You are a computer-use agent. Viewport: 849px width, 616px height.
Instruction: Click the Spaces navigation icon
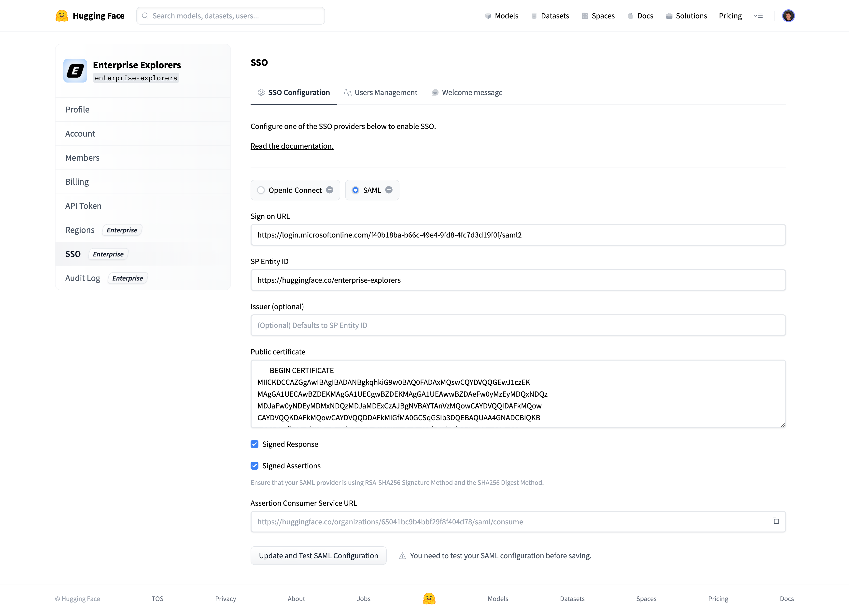pyautogui.click(x=584, y=16)
